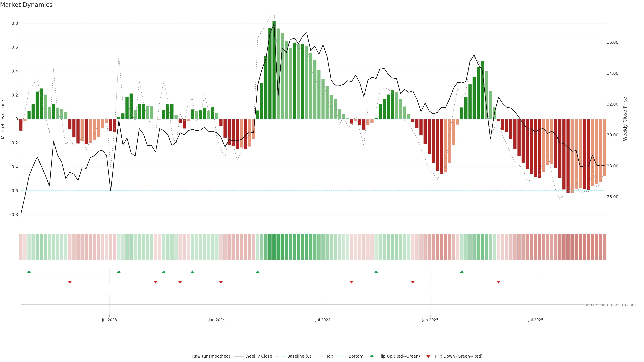
Task: Toggle the Weekly Close legend entry
Action: point(258,356)
